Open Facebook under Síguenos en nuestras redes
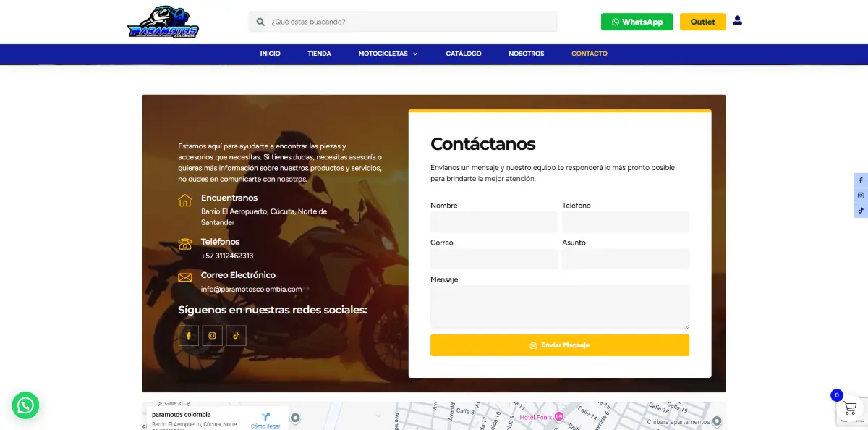Screen dimensions: 868x430 pos(189,335)
